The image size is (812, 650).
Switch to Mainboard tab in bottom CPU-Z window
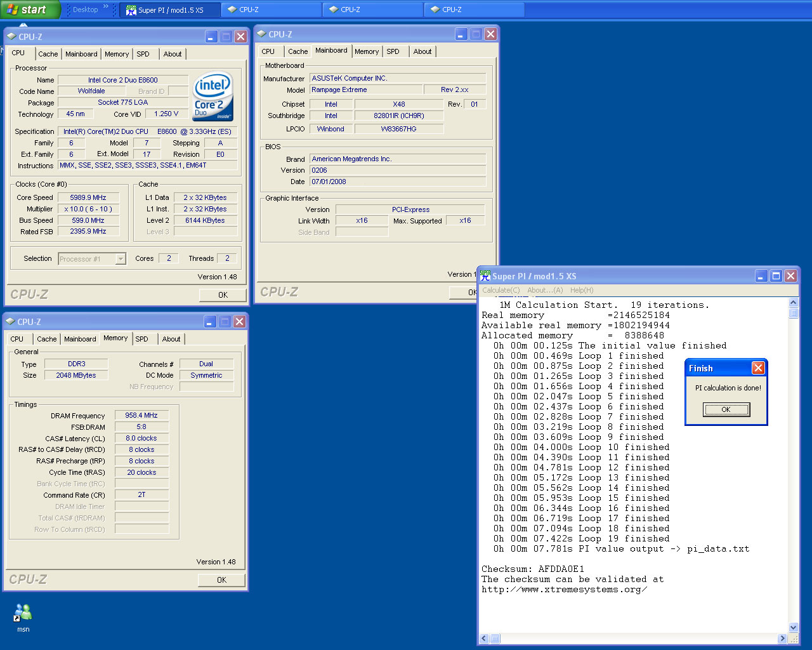coord(80,340)
